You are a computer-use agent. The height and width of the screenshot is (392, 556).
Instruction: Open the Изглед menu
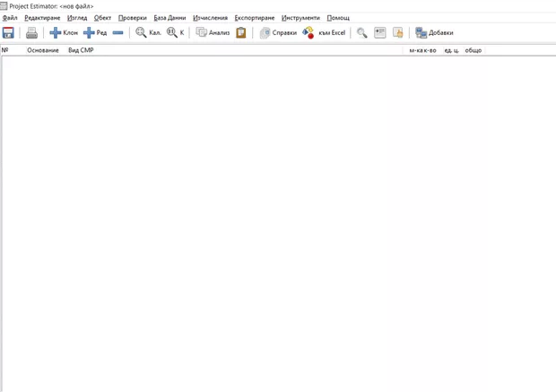[77, 18]
